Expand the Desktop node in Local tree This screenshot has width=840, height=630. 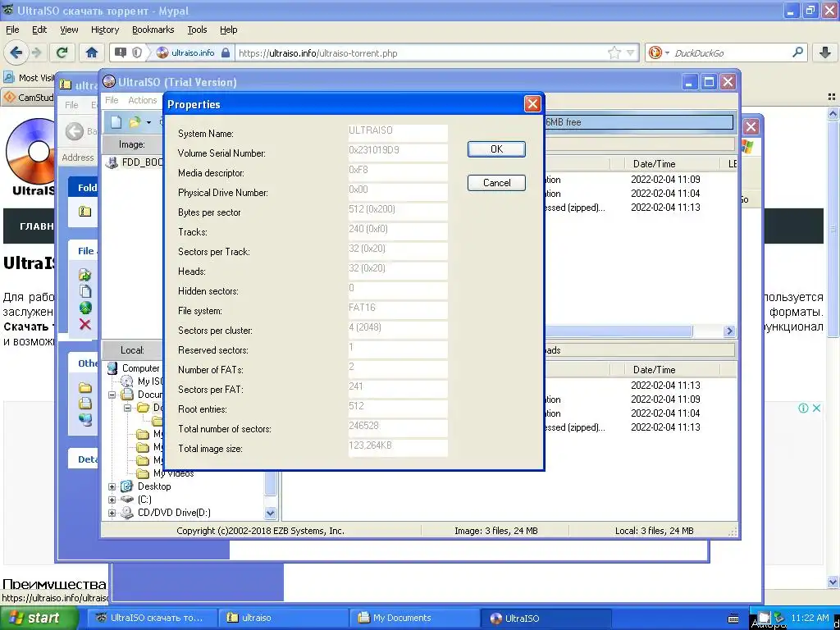tap(112, 486)
